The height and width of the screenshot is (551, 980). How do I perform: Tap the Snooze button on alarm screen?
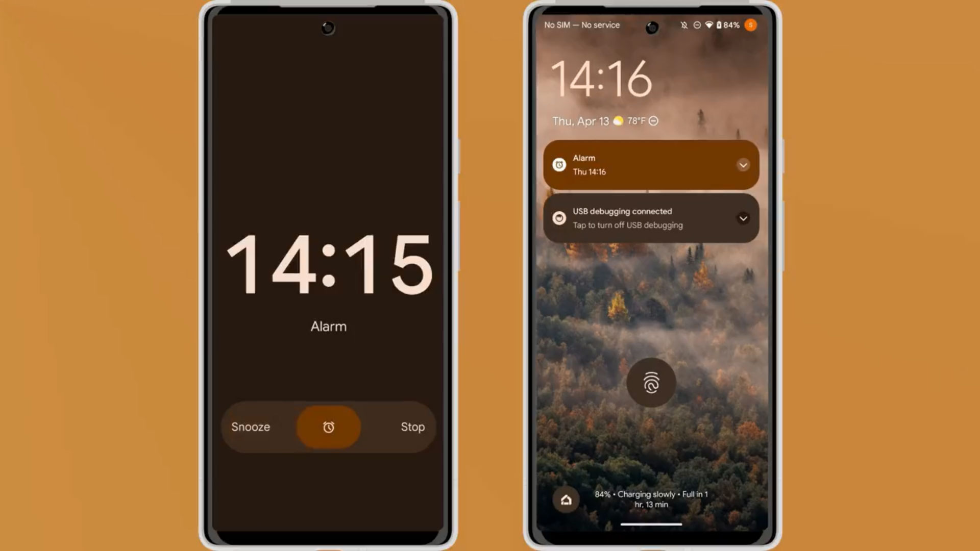[x=250, y=427]
